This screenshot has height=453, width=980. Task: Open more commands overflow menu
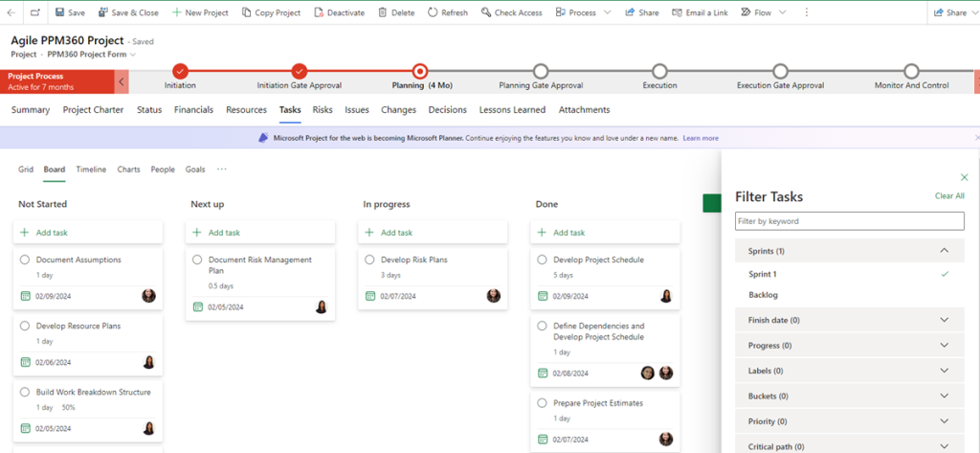coord(806,12)
